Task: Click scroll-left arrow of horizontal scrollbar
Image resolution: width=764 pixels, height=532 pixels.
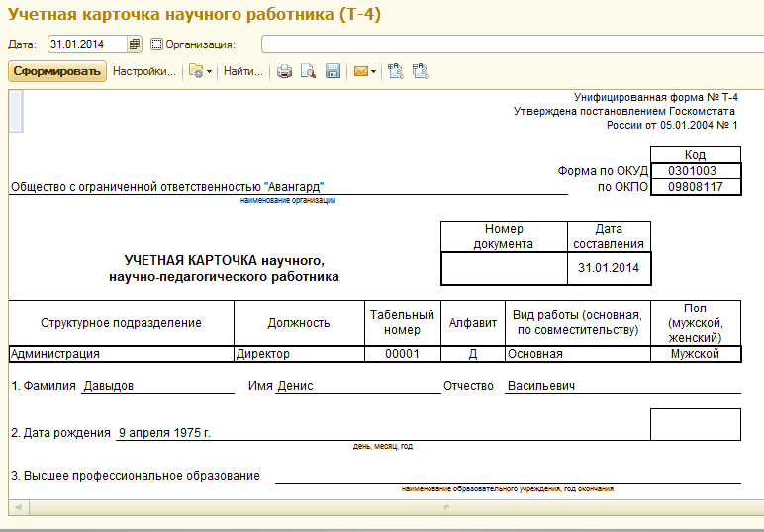Action: coord(19,507)
